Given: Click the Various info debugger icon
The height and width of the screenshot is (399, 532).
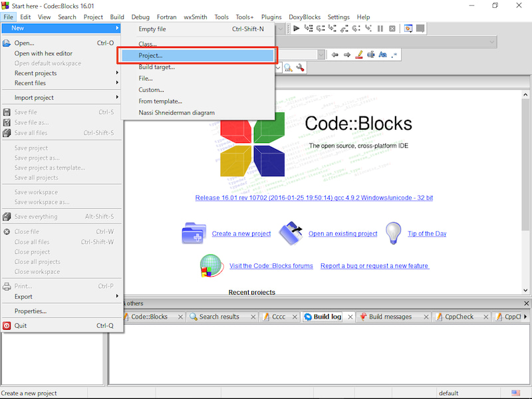Looking at the screenshot, I should click(420, 29).
